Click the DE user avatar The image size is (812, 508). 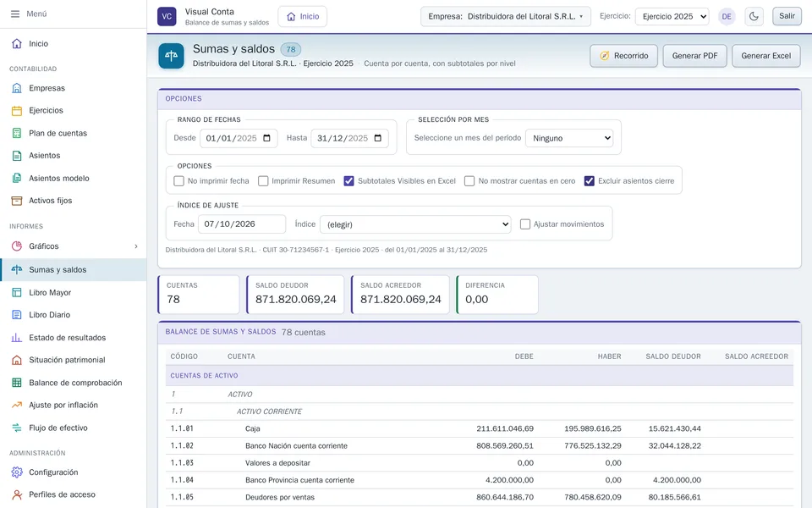727,16
